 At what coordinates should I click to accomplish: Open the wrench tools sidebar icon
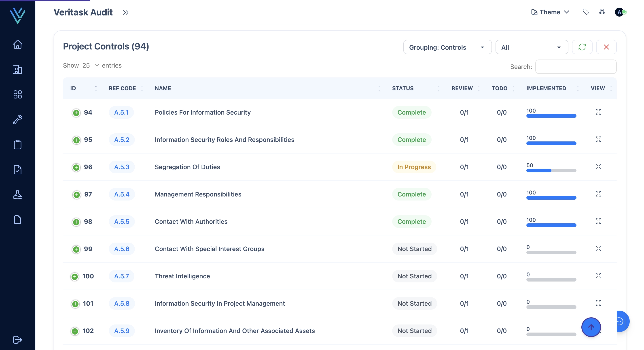[x=17, y=119]
